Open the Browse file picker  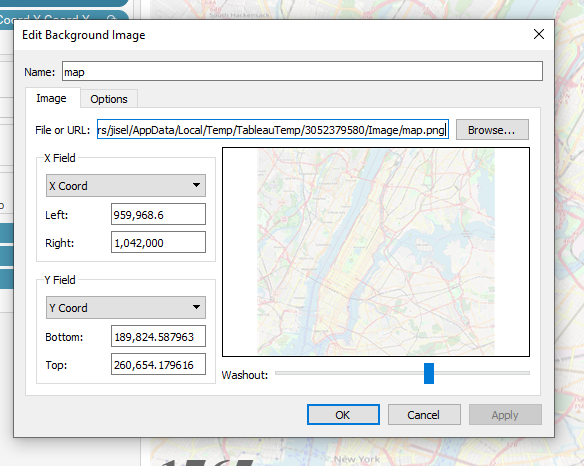(492, 130)
